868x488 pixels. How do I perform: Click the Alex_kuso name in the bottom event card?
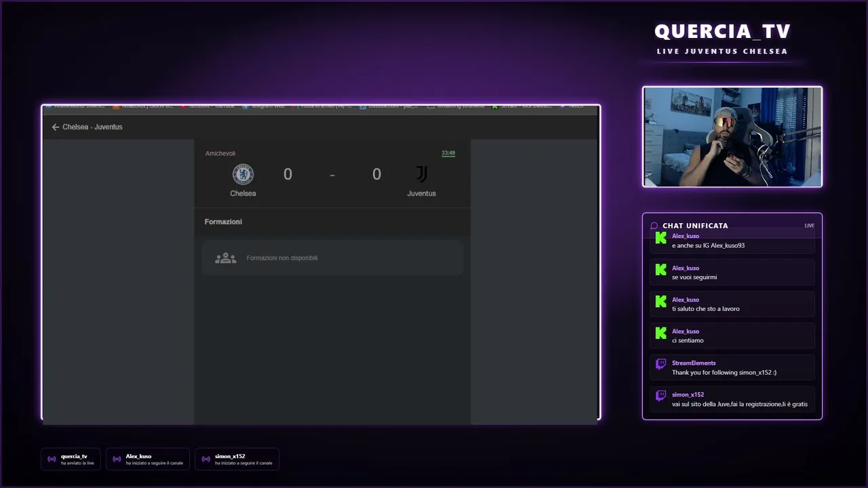tap(138, 456)
